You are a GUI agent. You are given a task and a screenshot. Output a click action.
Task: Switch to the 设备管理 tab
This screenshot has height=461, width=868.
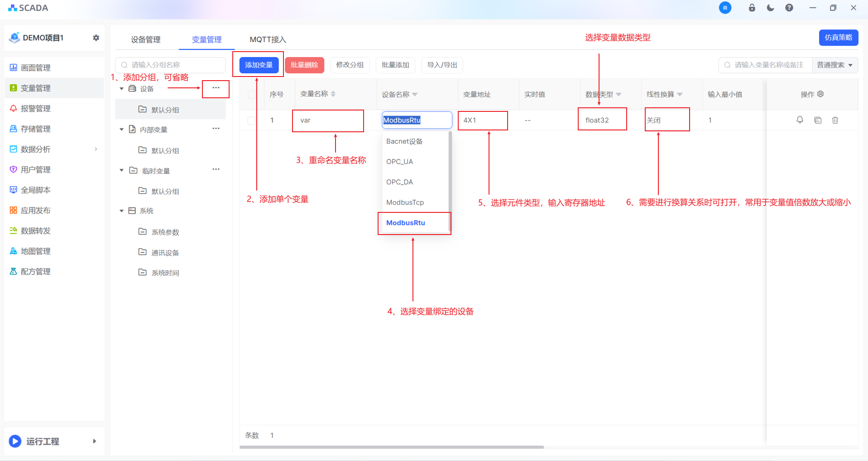(x=145, y=40)
